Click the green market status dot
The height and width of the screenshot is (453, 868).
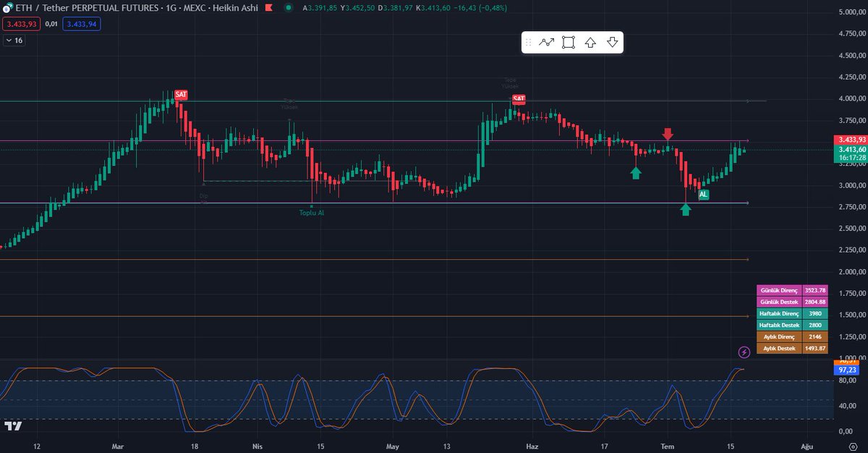(x=289, y=7)
